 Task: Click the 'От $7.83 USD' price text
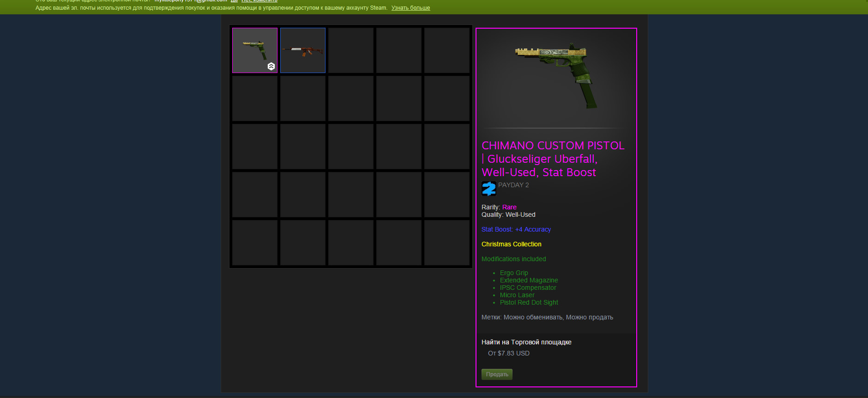(509, 353)
